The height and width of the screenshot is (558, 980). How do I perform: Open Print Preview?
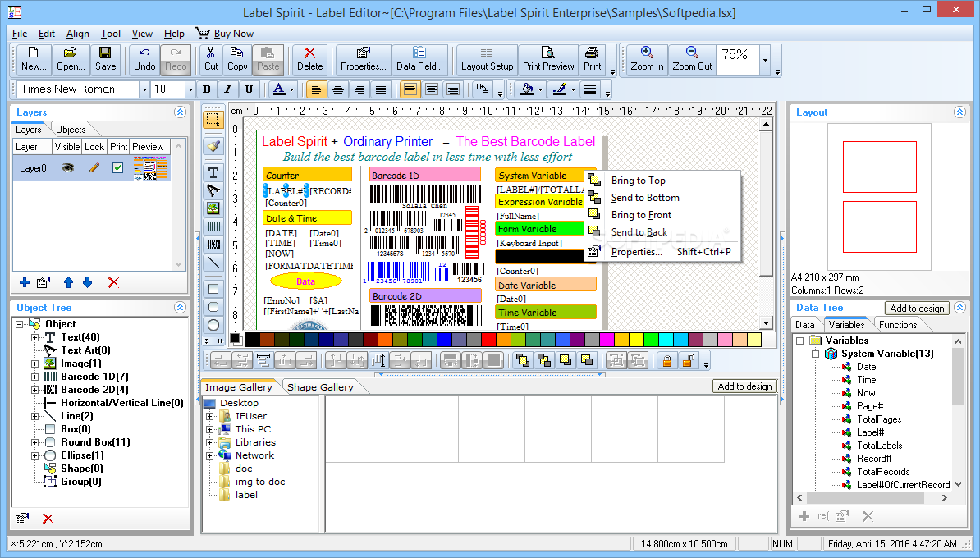[548, 59]
